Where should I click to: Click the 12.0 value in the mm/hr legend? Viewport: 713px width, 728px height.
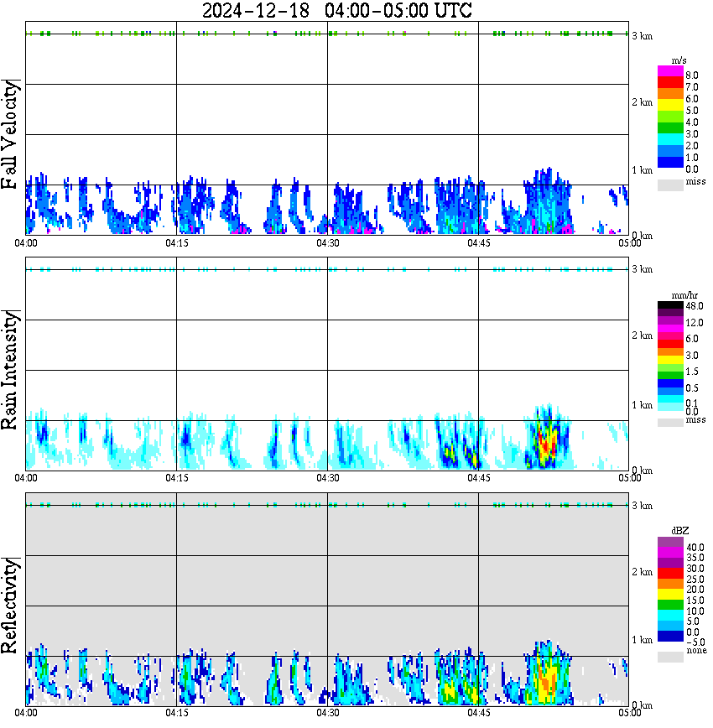[694, 322]
